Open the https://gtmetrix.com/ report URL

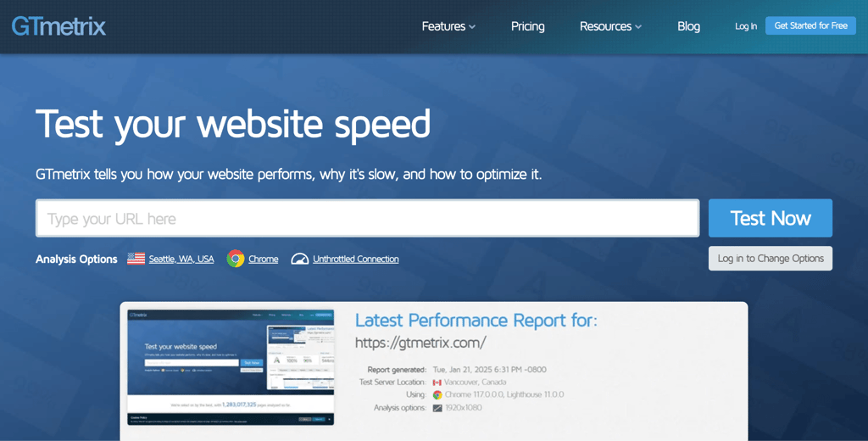(420, 343)
